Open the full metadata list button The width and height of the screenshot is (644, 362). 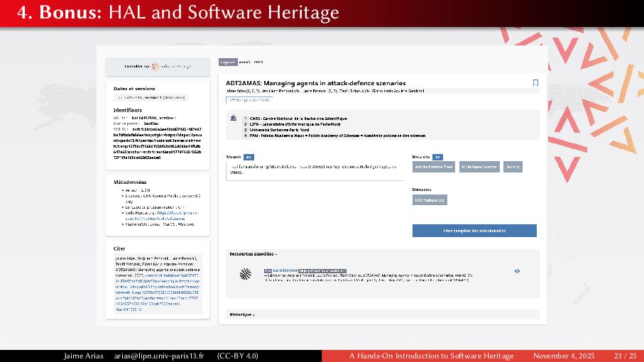(474, 231)
